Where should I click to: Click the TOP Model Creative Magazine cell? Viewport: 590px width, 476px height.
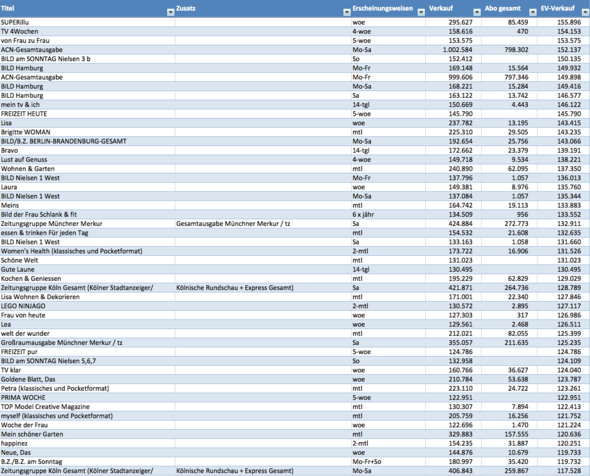tap(87, 407)
